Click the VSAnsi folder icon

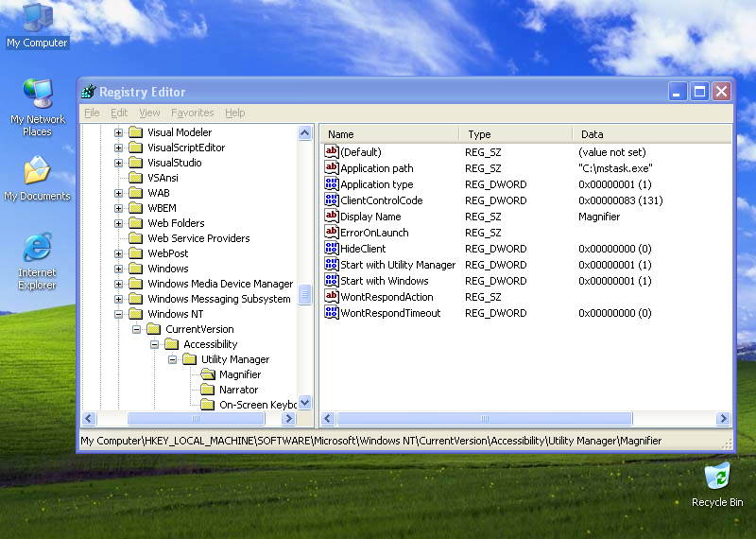coord(136,178)
